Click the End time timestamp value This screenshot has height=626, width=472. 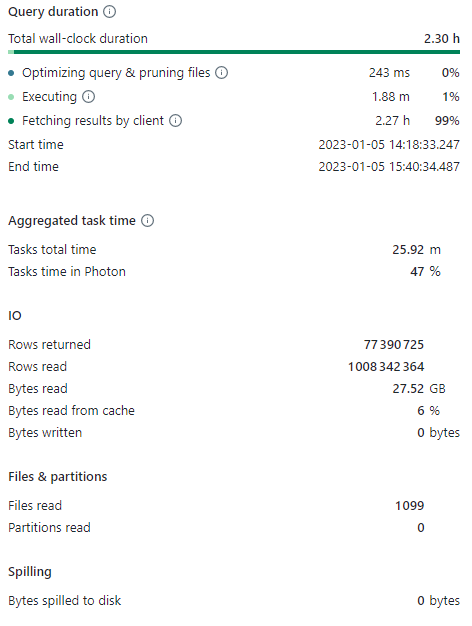(x=389, y=166)
